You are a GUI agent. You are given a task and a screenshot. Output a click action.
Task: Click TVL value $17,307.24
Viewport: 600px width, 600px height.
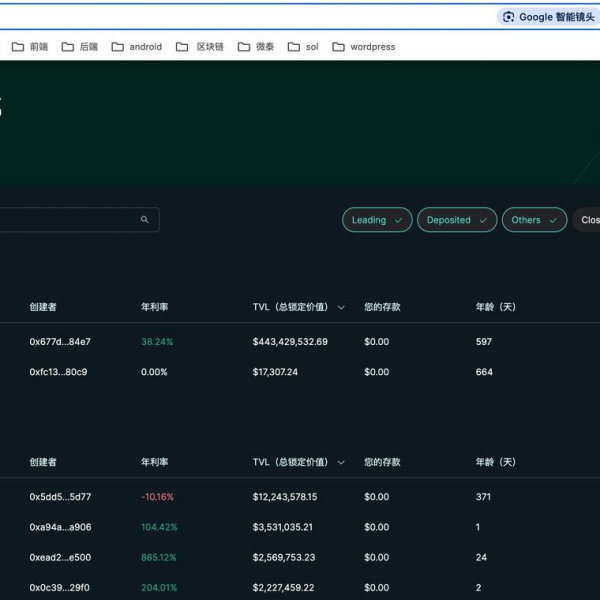pos(275,372)
